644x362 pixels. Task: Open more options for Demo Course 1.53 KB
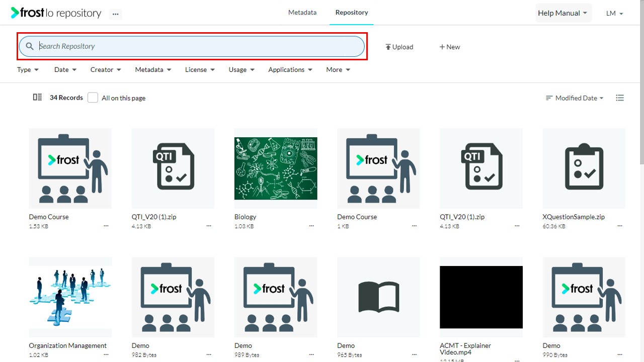point(106,226)
